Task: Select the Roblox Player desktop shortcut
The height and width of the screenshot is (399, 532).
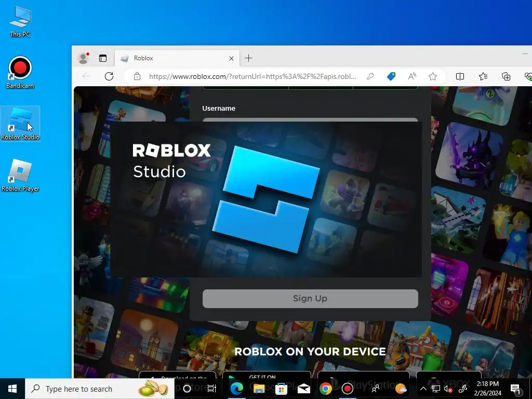Action: (20, 176)
